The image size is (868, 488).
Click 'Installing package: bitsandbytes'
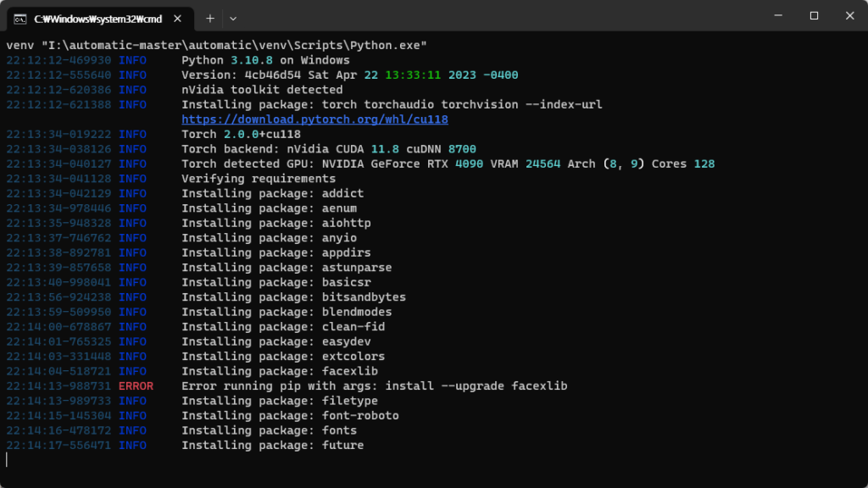(294, 297)
